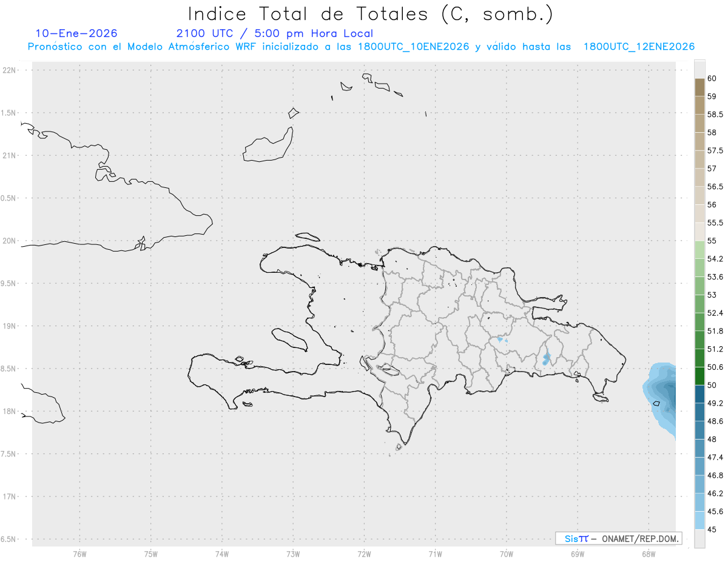Click the beige swatch between 55 and 55.5
The height and width of the screenshot is (562, 728).
(699, 232)
